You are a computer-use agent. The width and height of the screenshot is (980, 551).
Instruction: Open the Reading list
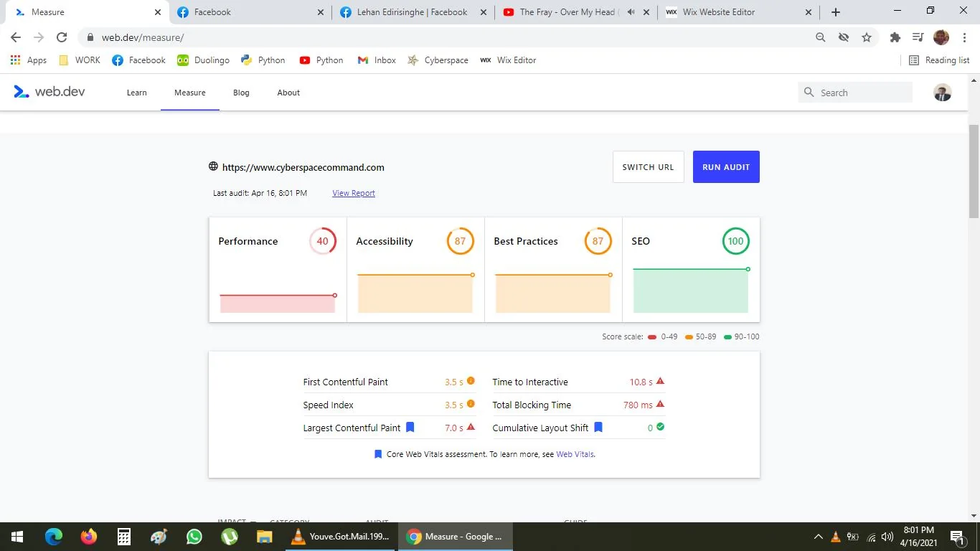point(939,60)
